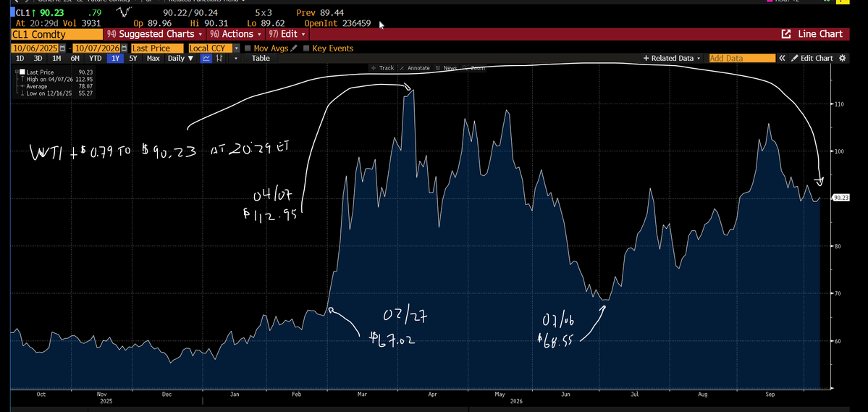Select the 5Y range tab
This screenshot has height=412, width=868.
tap(133, 58)
